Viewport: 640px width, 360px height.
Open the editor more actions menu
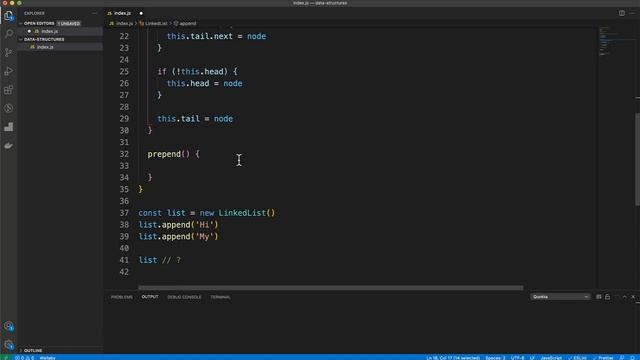tap(632, 13)
